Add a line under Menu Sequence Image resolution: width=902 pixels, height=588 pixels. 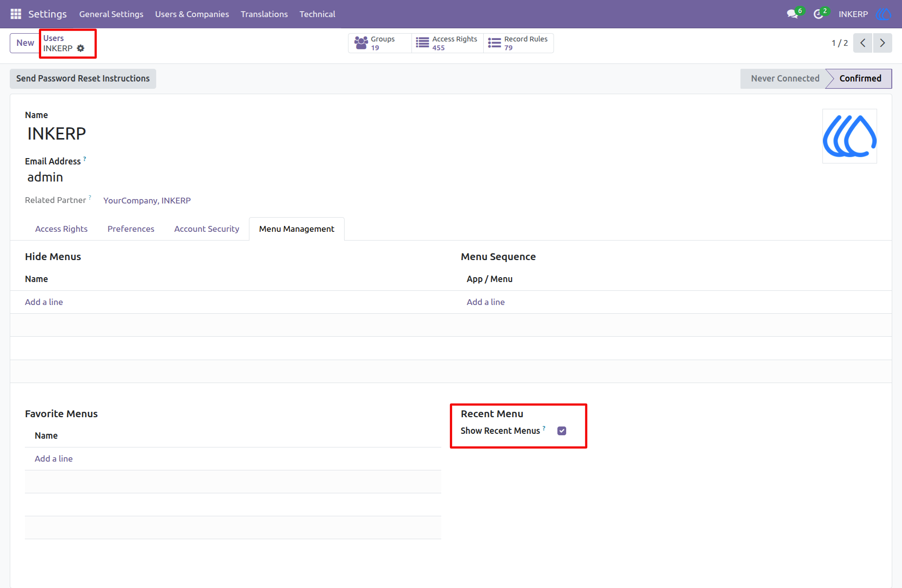(486, 302)
